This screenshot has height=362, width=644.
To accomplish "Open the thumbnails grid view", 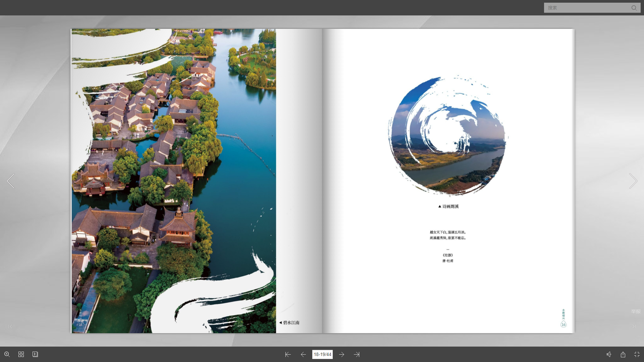I will pos(21,354).
